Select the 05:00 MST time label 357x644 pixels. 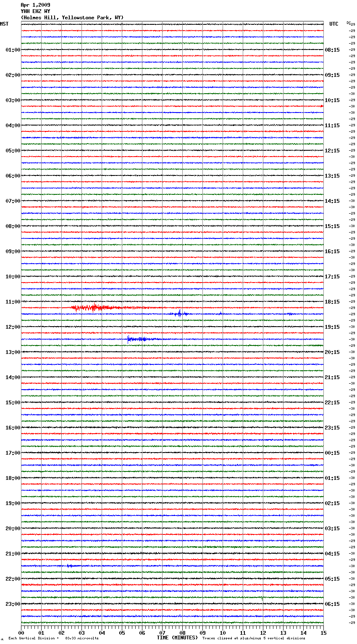click(13, 151)
